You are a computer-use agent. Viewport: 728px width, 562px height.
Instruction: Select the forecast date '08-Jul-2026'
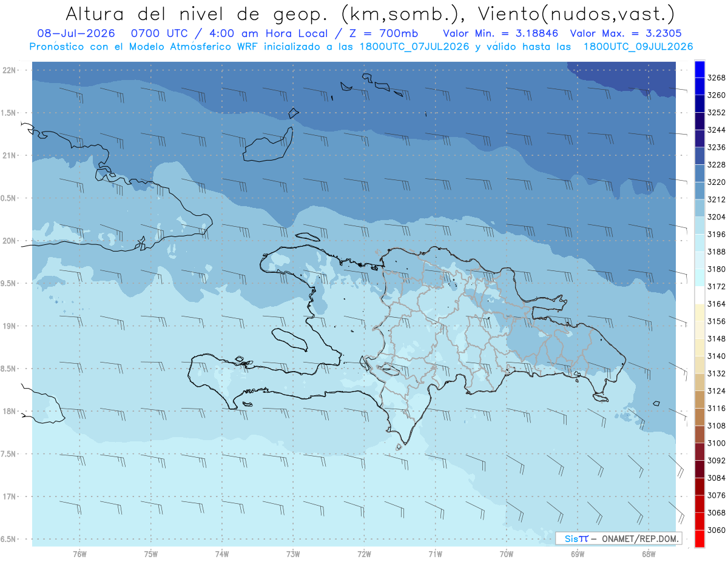[x=75, y=33]
